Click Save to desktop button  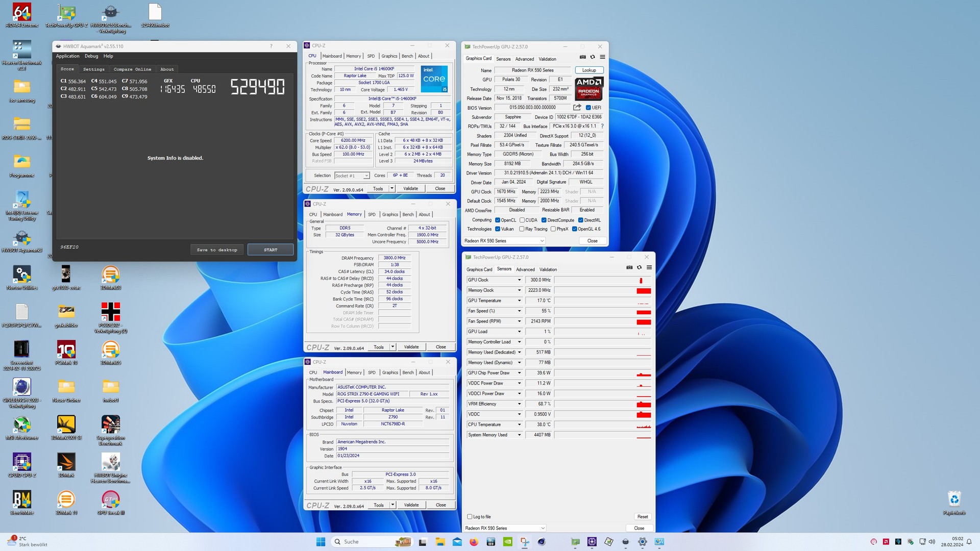pyautogui.click(x=217, y=249)
